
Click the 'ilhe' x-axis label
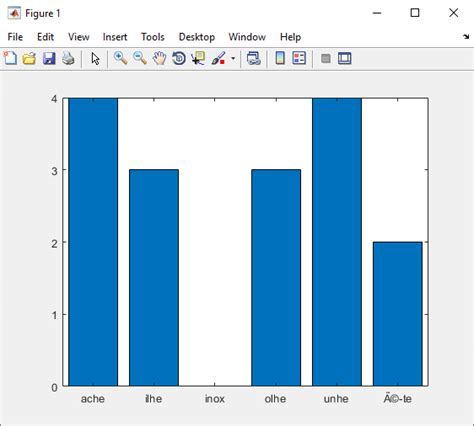154,399
